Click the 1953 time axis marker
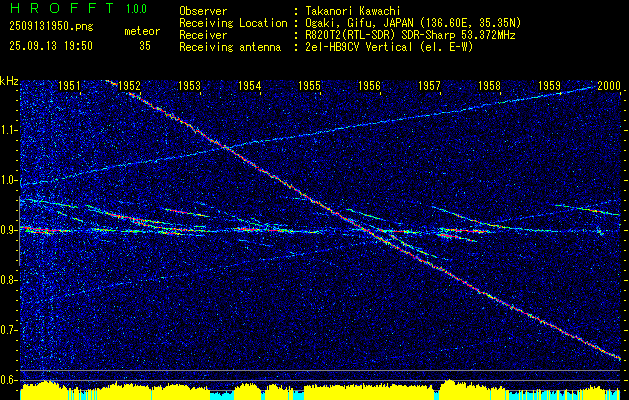This screenshot has width=629, height=400. (x=189, y=85)
